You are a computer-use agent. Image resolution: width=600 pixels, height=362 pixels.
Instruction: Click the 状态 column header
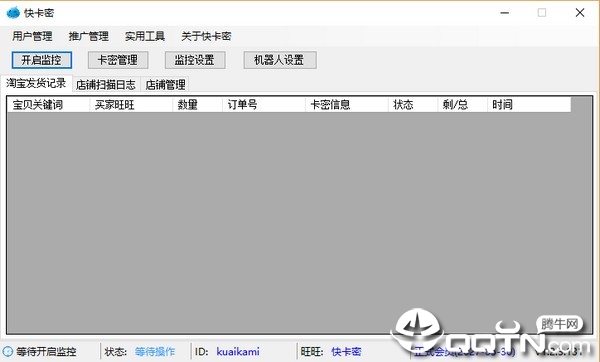[413, 104]
